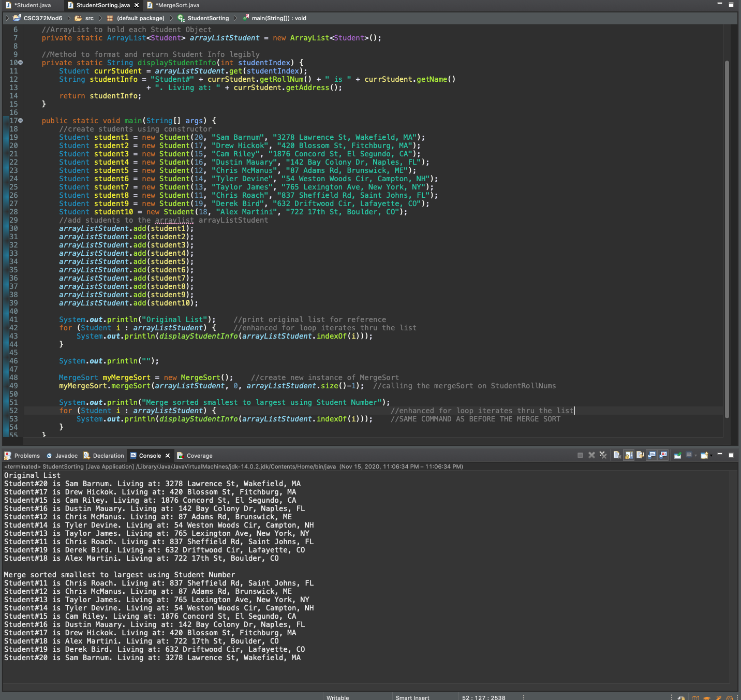Screen dimensions: 741x700
Task: Clear the console output
Action: 617,455
